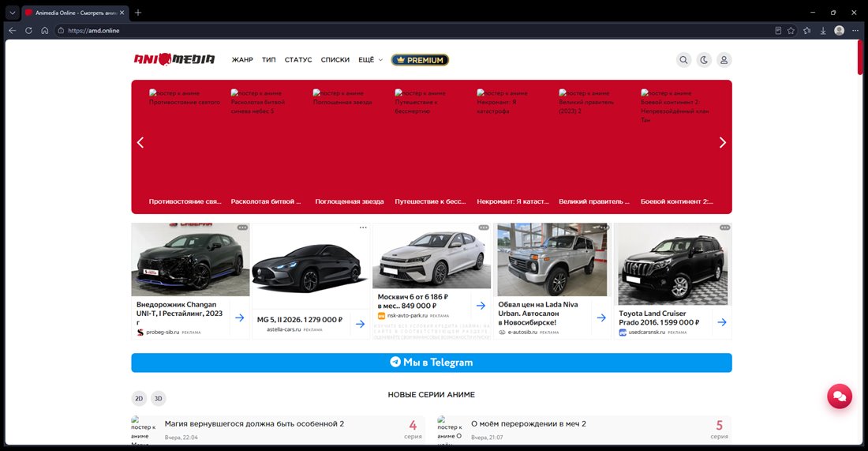The image size is (868, 451).
Task: Open browser home page button
Action: [45, 31]
